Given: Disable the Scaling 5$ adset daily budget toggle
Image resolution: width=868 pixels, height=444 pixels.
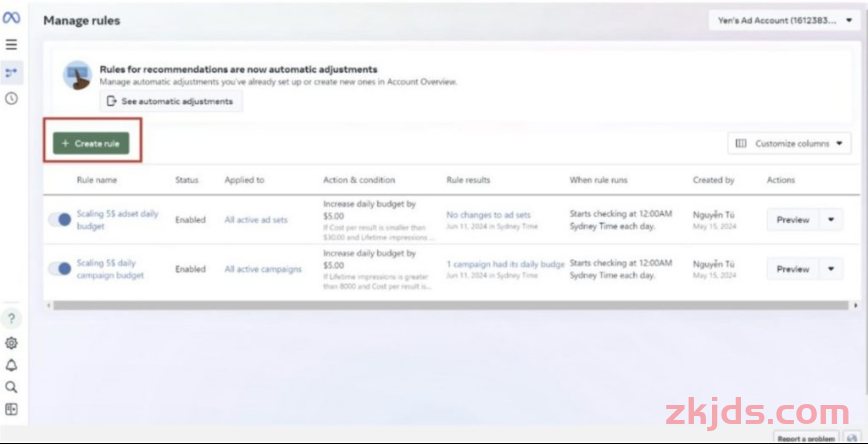Looking at the screenshot, I should click(x=60, y=220).
